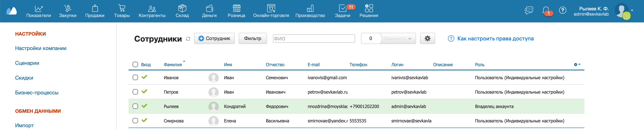644x130 pixels.
Task: Click Владелец аккаунта role cell
Action: pyautogui.click(x=494, y=106)
